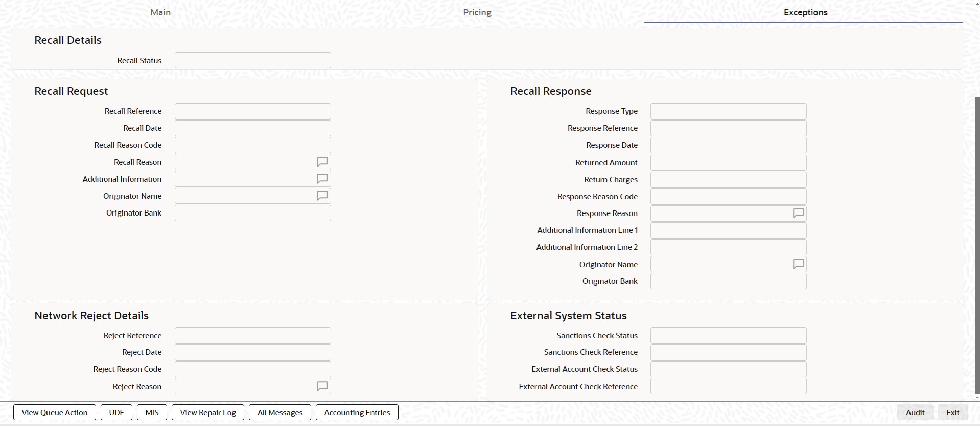Click the Recall Reason Code field

click(253, 145)
